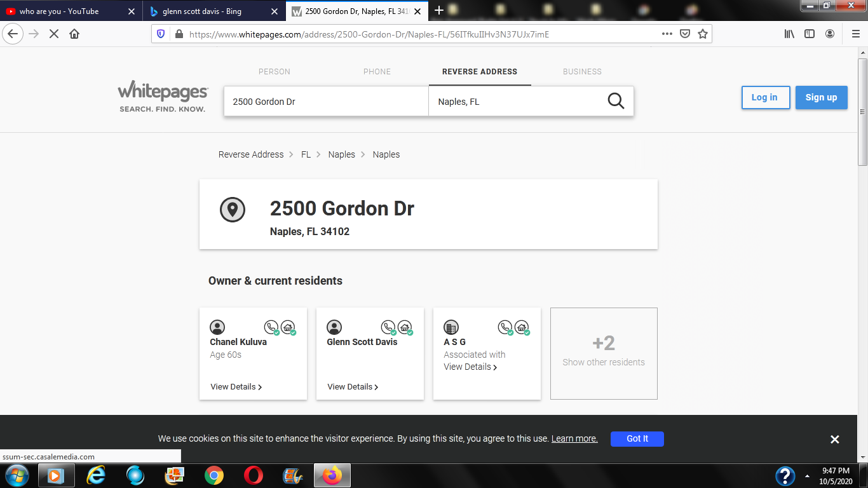Expand Chanel Kuluva View Details
Image resolution: width=868 pixels, height=488 pixels.
pos(236,387)
